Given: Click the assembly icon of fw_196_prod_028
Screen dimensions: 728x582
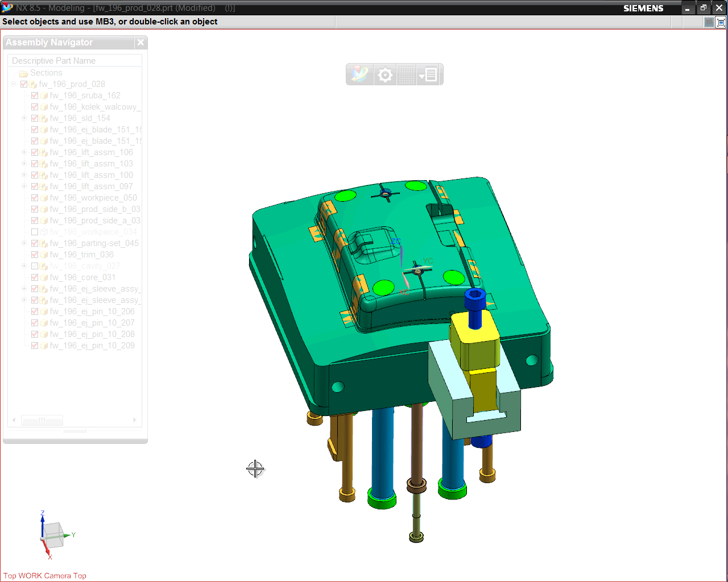Looking at the screenshot, I should pos(33,85).
